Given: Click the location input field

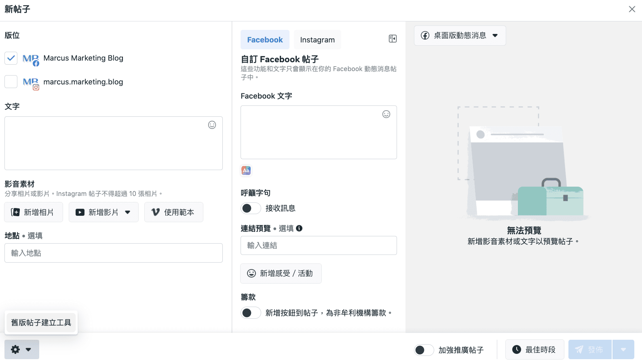Looking at the screenshot, I should pos(114,253).
